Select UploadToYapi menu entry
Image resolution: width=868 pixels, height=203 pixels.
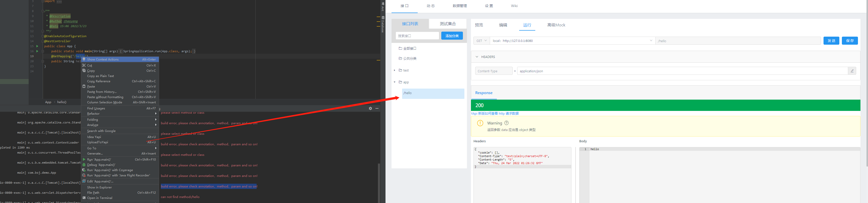(120, 142)
